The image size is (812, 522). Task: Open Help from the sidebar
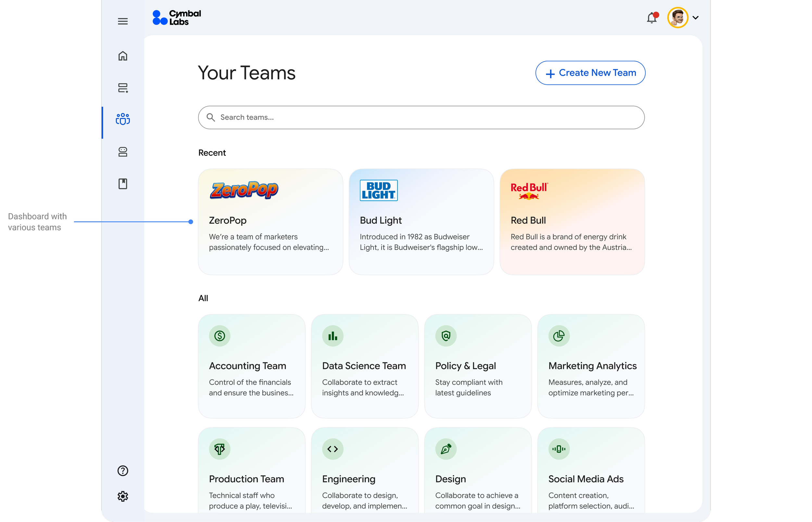click(123, 470)
